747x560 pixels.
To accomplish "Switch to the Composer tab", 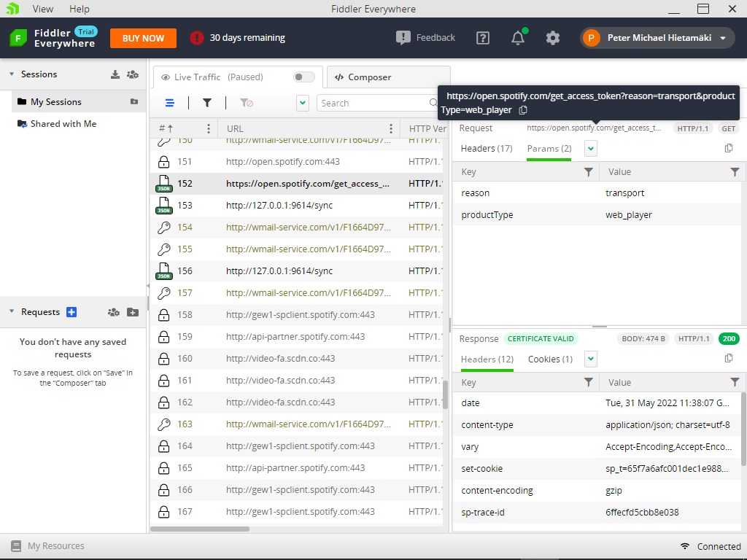I will pos(363,77).
